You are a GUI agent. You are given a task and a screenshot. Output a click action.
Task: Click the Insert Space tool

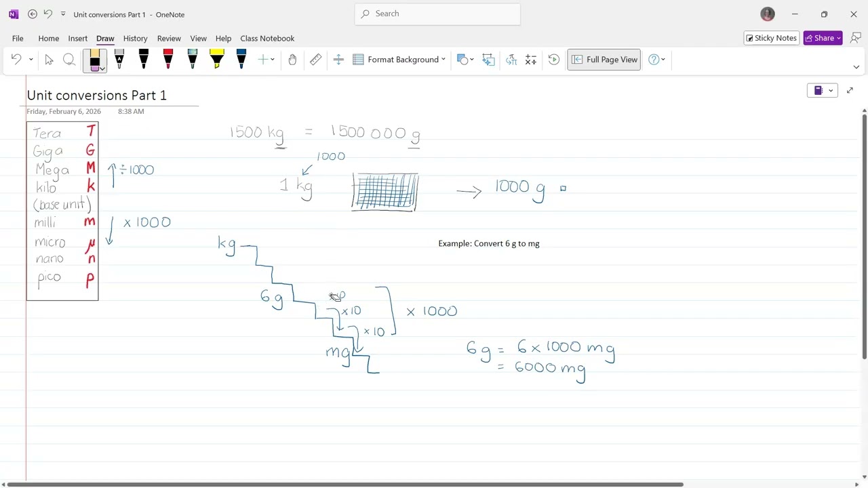pos(338,60)
